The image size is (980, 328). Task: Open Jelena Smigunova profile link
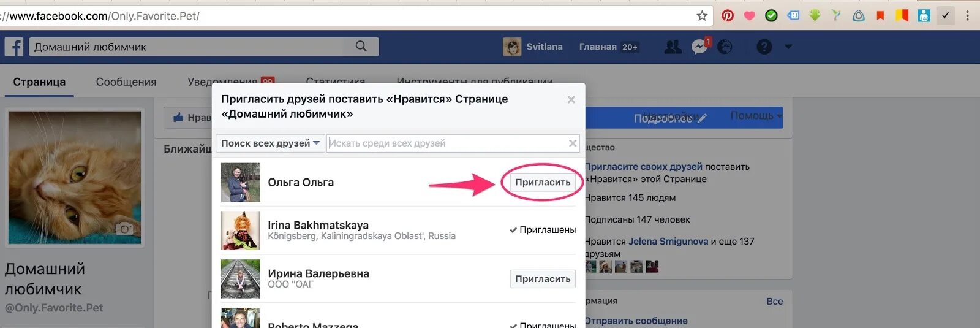click(x=668, y=242)
